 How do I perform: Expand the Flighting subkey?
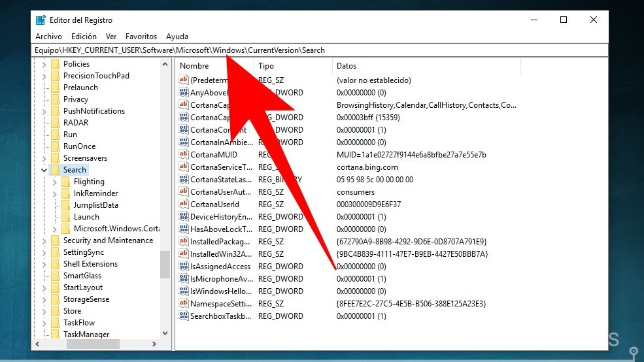55,182
